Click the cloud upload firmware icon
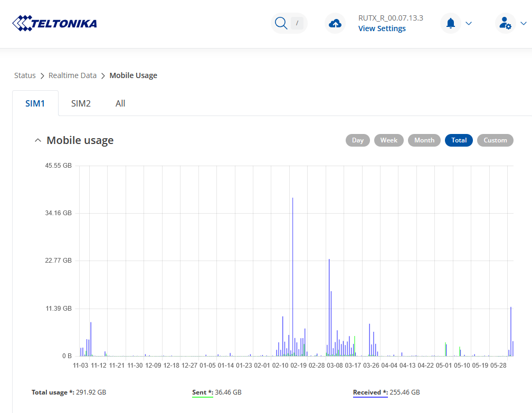 pyautogui.click(x=335, y=23)
